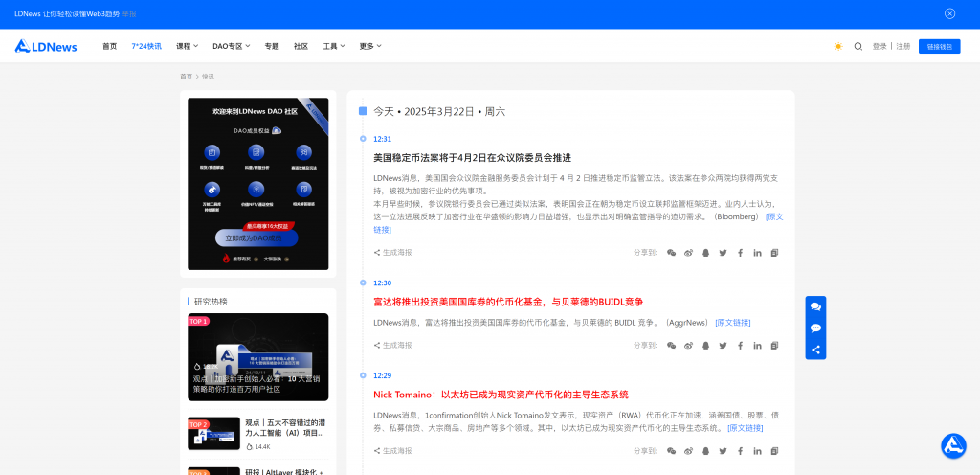This screenshot has width=980, height=475.
Task: Open the 7*24快讯 nav item
Action: [146, 46]
